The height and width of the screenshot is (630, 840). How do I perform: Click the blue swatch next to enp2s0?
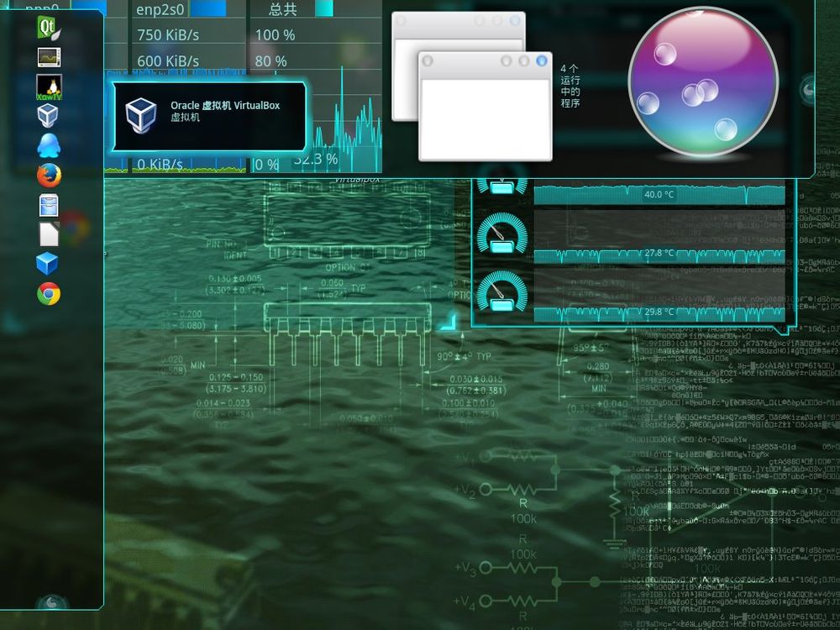click(x=207, y=8)
